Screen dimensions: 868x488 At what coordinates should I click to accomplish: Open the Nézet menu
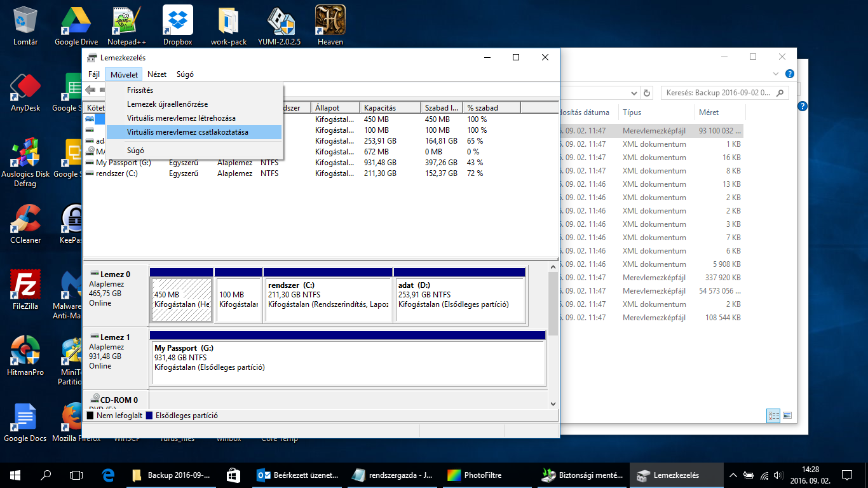pos(157,74)
